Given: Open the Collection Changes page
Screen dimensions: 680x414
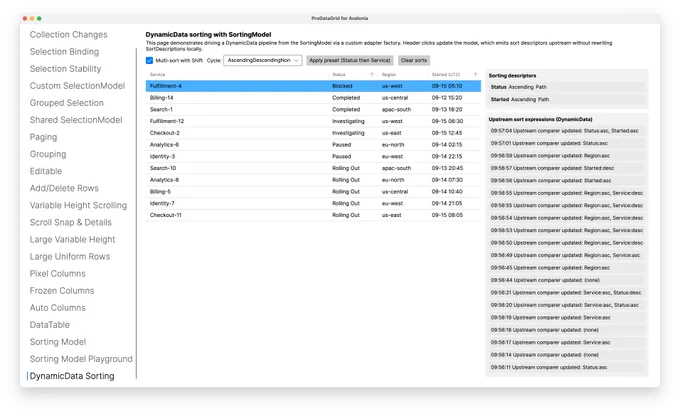Looking at the screenshot, I should [69, 35].
